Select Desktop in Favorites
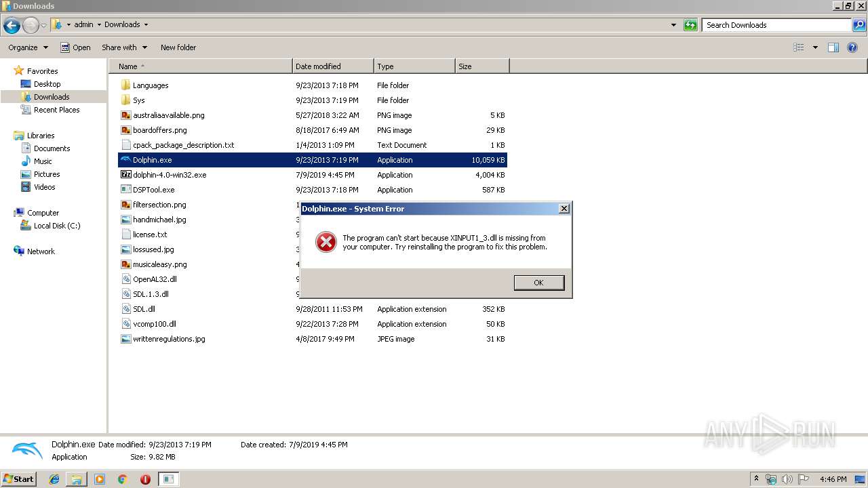868x488 pixels. [47, 84]
